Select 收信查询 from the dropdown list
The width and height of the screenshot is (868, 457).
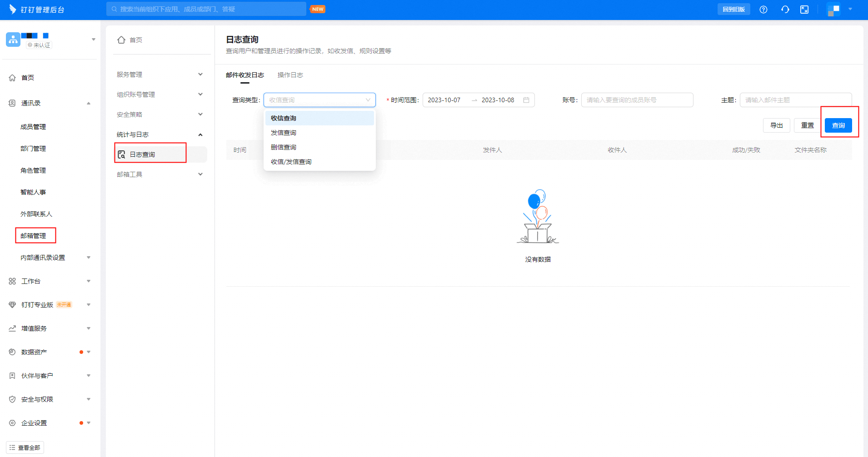(319, 118)
